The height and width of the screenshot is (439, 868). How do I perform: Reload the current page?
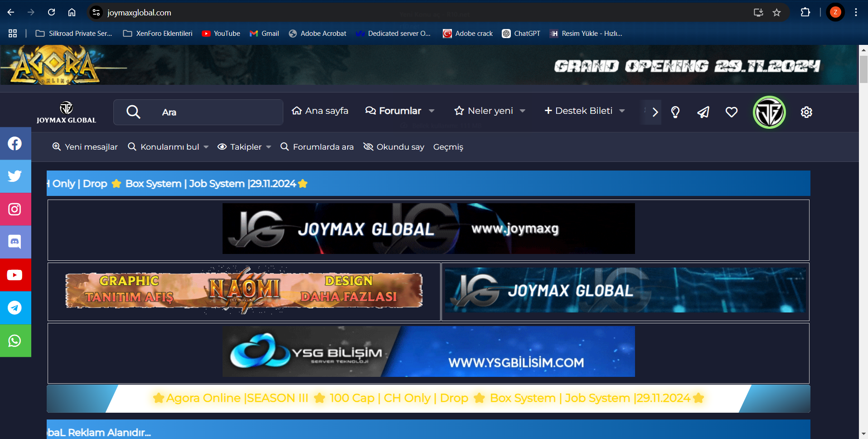52,12
